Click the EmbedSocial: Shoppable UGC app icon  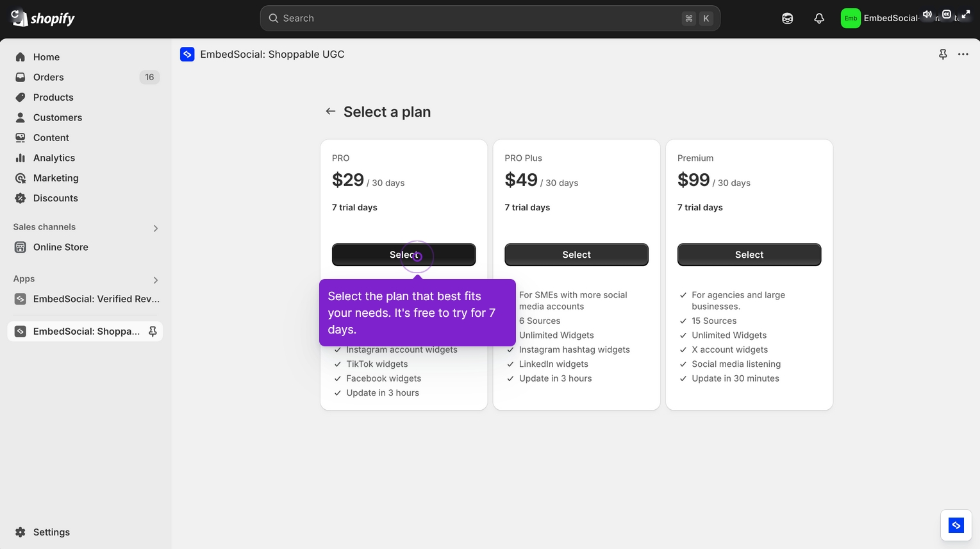(187, 54)
